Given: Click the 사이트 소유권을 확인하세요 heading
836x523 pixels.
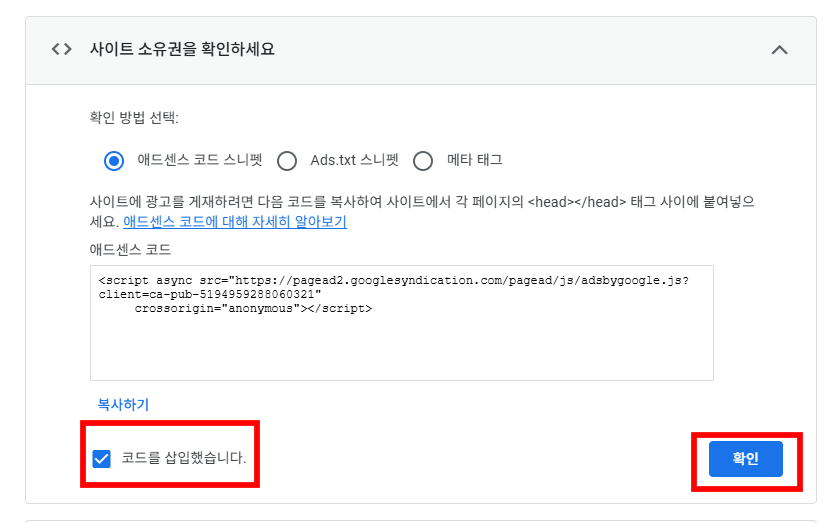Looking at the screenshot, I should [x=182, y=49].
